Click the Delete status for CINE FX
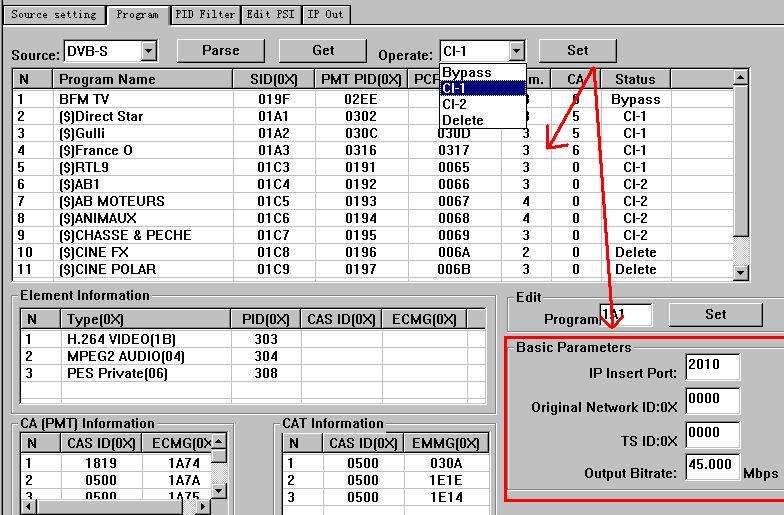Image resolution: width=784 pixels, height=515 pixels. click(x=636, y=252)
